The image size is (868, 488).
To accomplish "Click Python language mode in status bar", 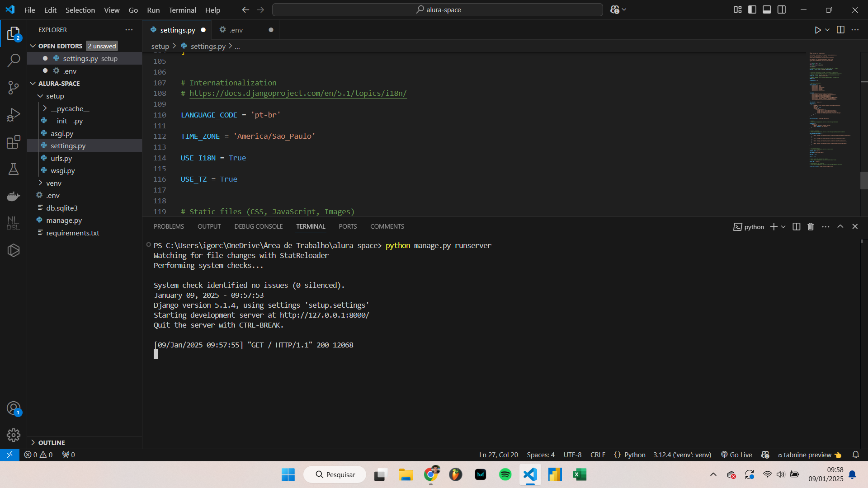I will pyautogui.click(x=635, y=455).
